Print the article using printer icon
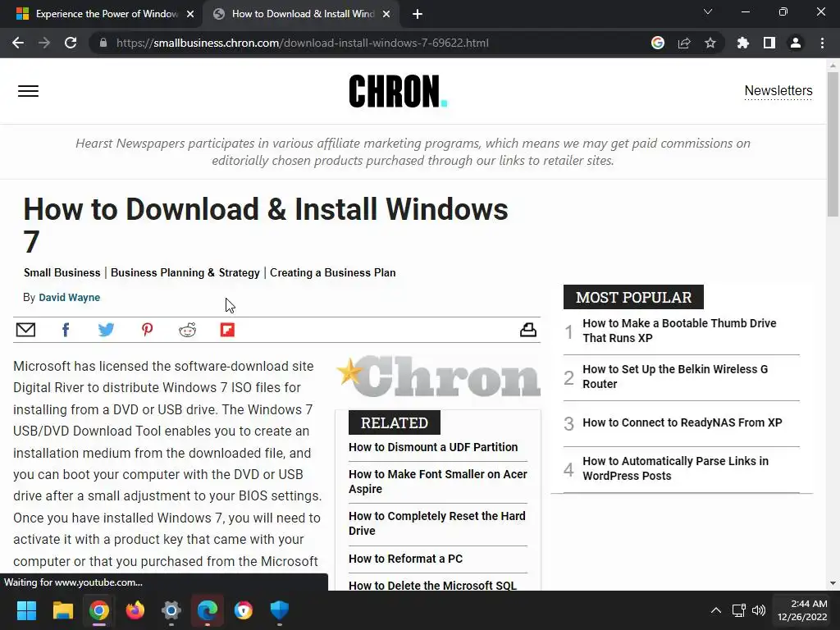The width and height of the screenshot is (840, 630). (x=528, y=330)
